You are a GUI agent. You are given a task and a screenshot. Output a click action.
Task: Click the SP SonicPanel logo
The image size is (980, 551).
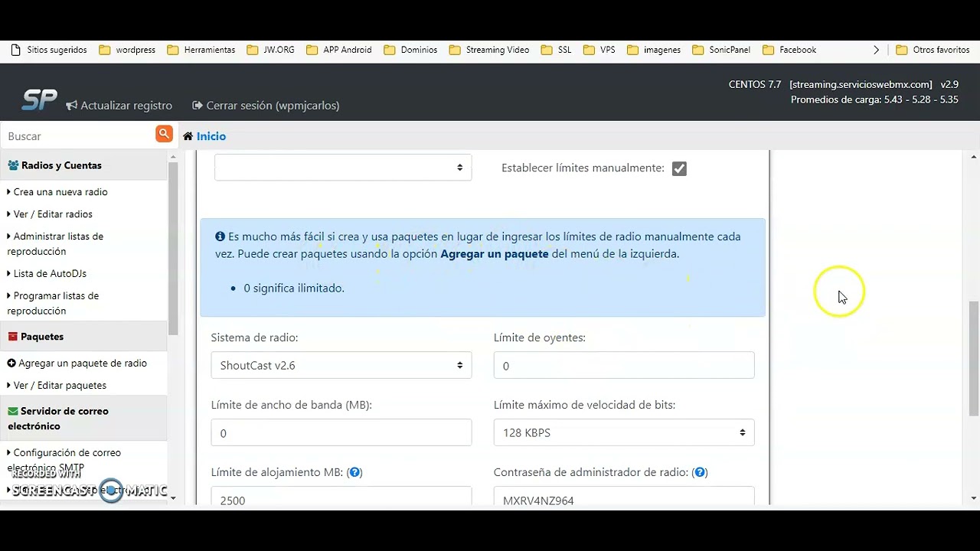click(x=39, y=100)
